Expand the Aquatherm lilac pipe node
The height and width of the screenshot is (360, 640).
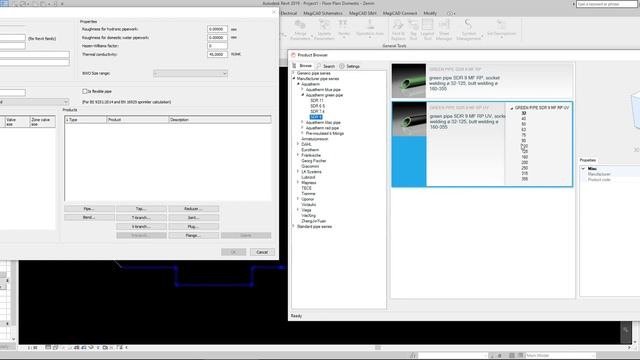click(x=302, y=122)
